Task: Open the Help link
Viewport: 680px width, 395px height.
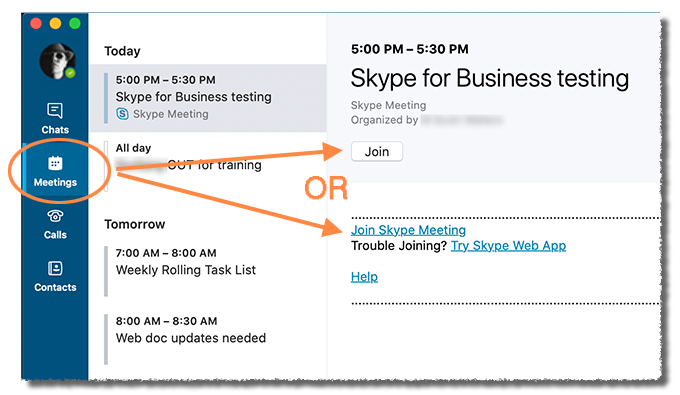Action: (x=364, y=277)
